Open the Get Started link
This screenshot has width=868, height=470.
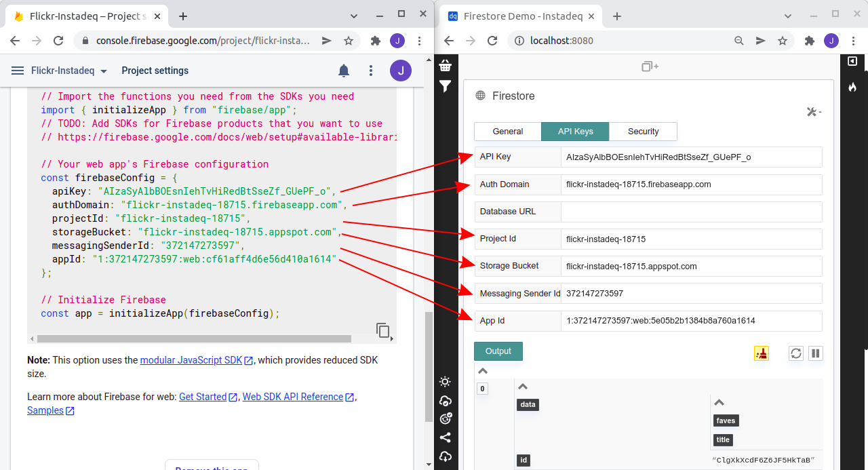point(208,397)
